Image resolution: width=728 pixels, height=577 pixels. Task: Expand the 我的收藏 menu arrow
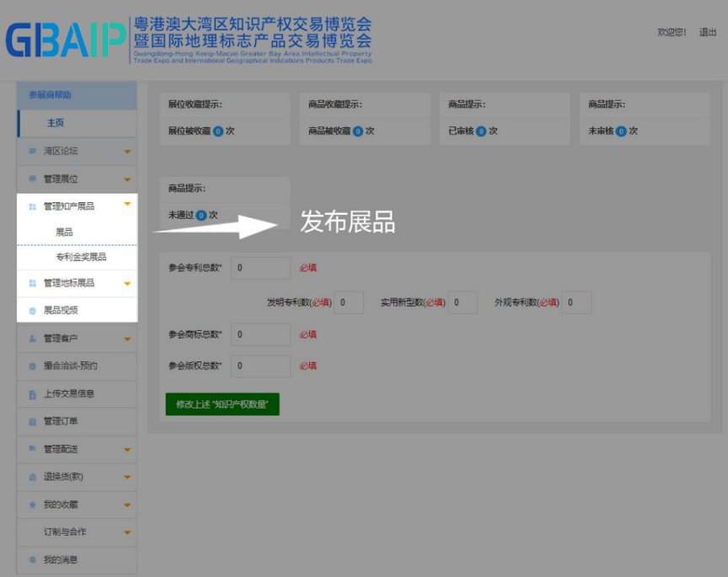(x=127, y=505)
